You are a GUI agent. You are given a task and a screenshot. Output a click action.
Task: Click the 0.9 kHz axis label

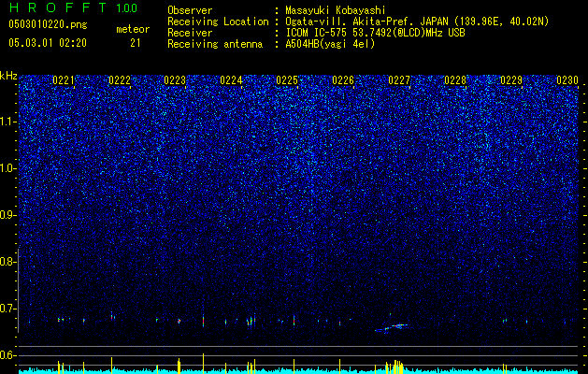[7, 215]
